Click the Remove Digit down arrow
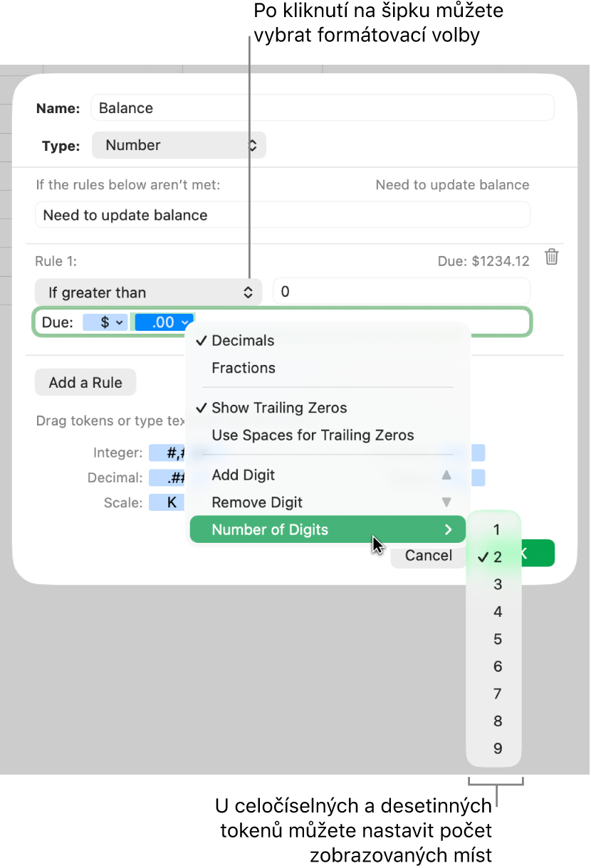 point(446,502)
